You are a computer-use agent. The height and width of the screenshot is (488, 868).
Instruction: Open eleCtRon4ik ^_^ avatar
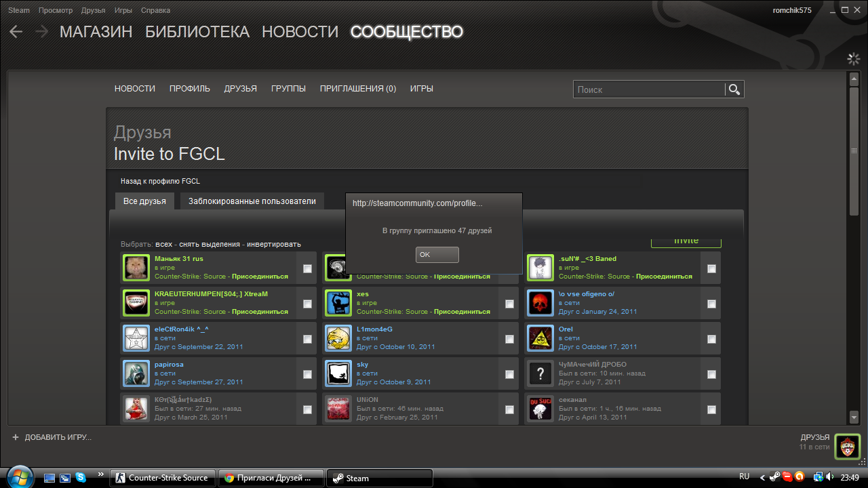tap(136, 338)
